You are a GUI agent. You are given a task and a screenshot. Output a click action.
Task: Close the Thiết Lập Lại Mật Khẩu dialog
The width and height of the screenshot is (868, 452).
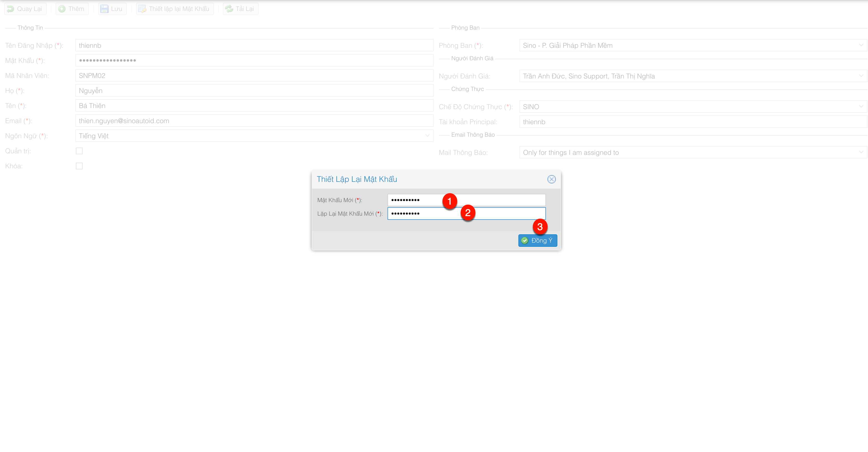[x=551, y=179]
